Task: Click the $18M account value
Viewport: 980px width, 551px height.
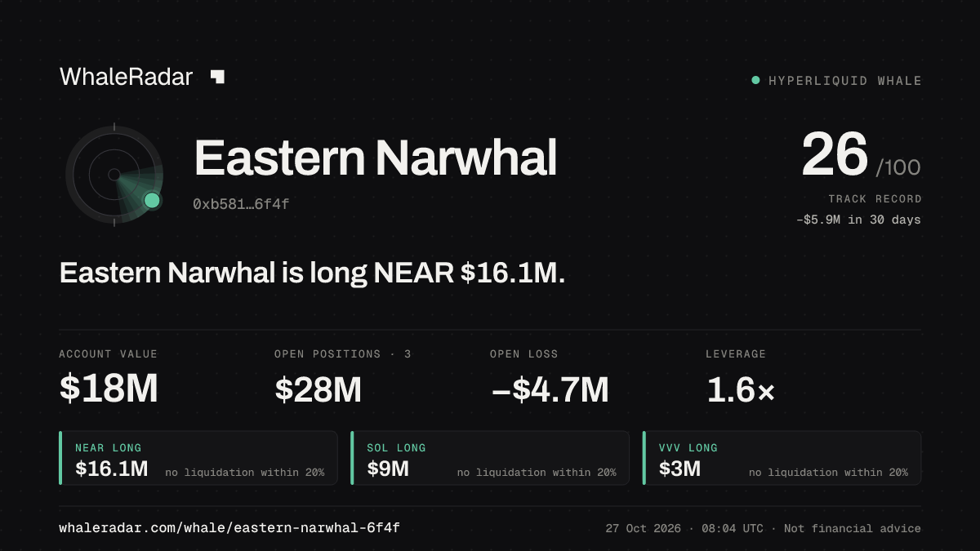Action: (x=109, y=389)
